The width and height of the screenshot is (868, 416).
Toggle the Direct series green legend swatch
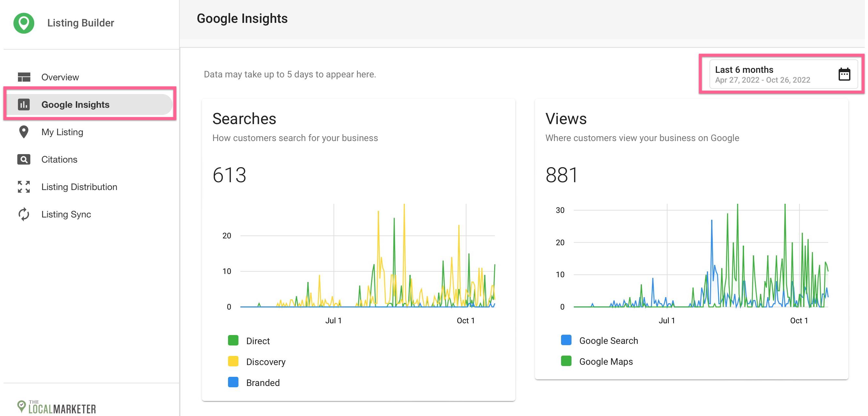[x=233, y=341]
